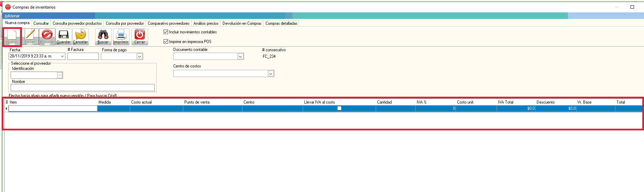Open the Documento contable dropdown
Viewport: 644px width, 192px height.
tap(240, 56)
